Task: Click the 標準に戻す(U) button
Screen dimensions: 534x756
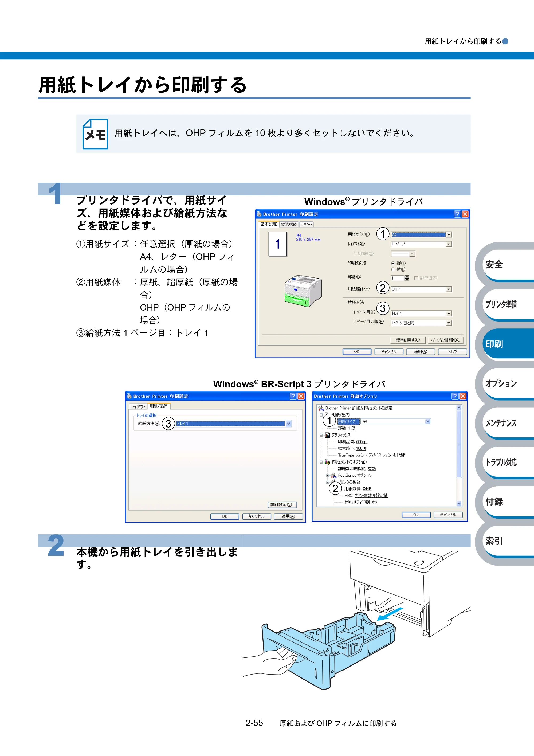Action: pyautogui.click(x=408, y=340)
